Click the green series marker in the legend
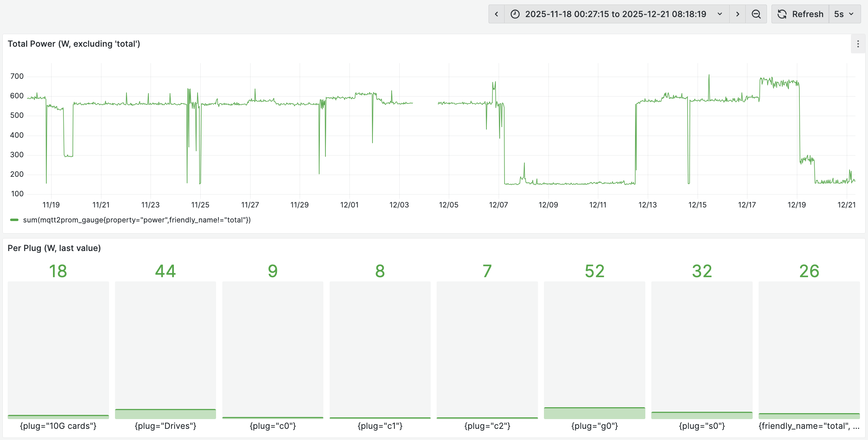The width and height of the screenshot is (868, 440). pyautogui.click(x=14, y=220)
